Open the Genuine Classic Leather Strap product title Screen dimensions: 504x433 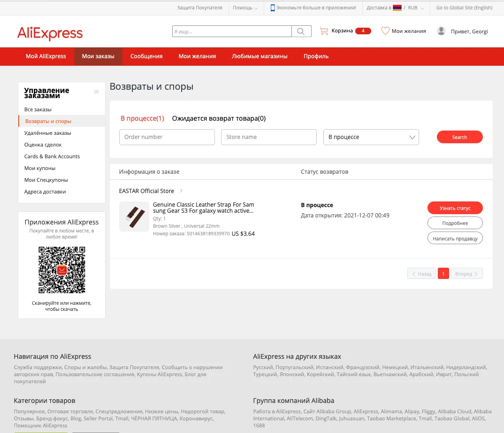tap(204, 208)
